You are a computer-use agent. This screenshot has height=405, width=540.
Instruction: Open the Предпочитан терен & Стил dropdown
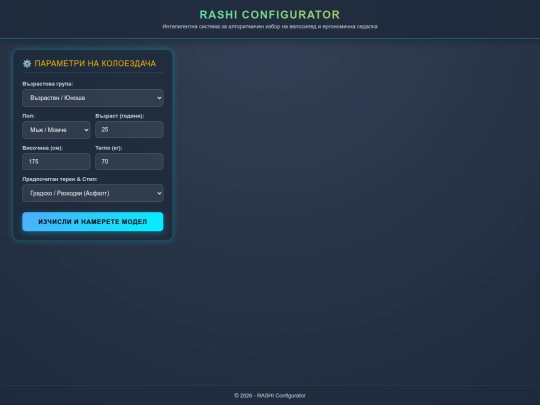point(93,193)
